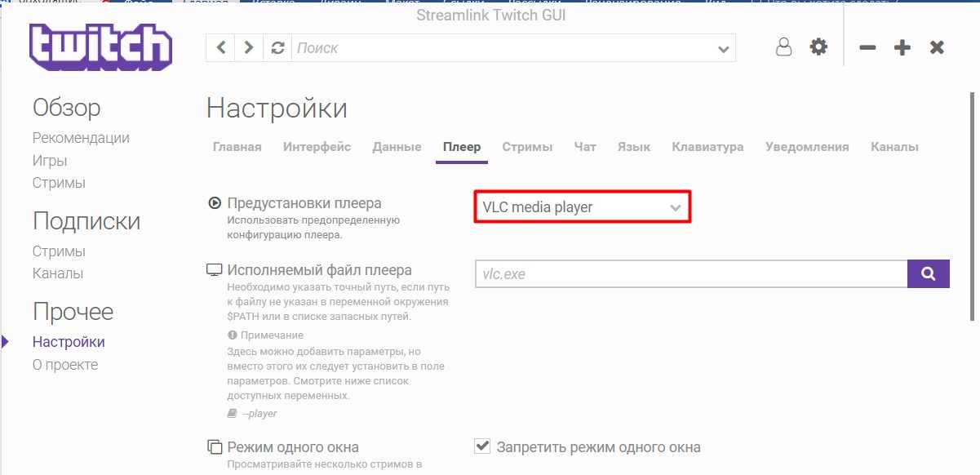Open Игры in the sidebar
980x475 pixels.
[x=50, y=161]
